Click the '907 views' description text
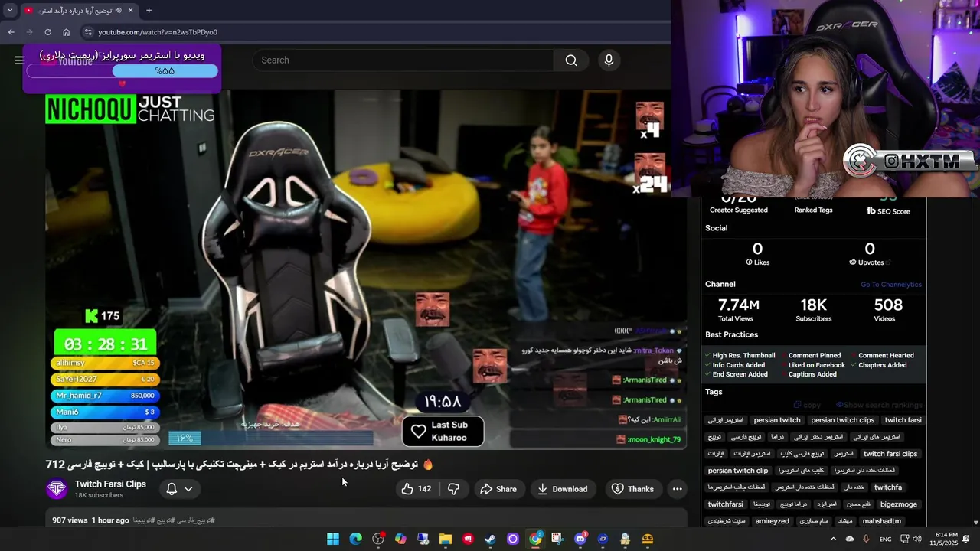 [70, 520]
